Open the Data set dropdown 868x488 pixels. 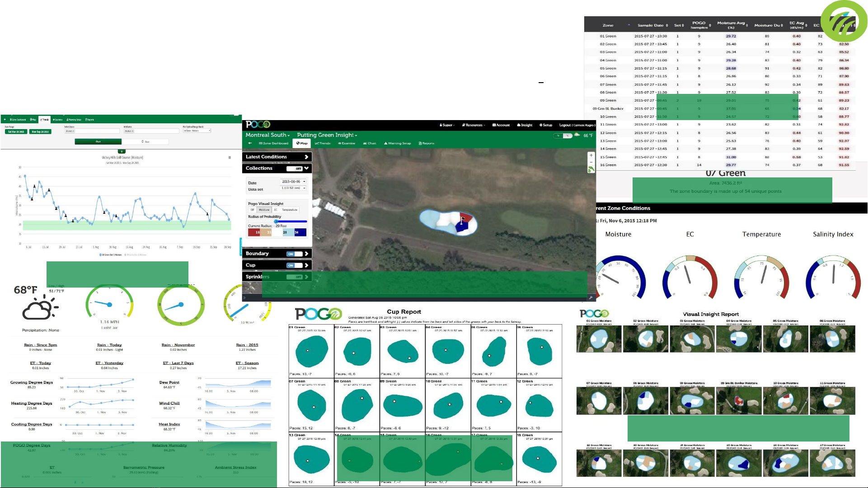pos(293,188)
